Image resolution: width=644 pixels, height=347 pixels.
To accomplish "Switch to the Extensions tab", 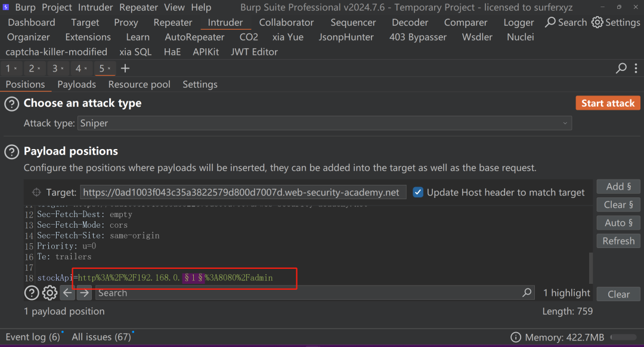I will click(x=88, y=38).
